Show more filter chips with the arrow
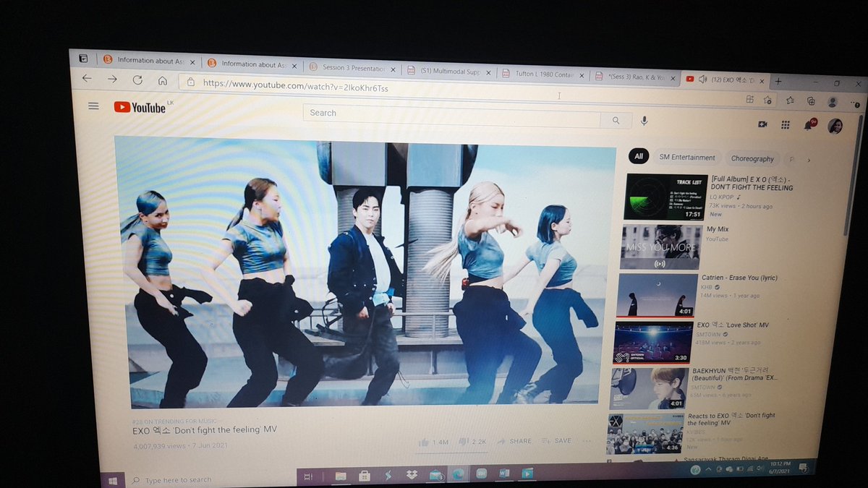 pos(809,160)
